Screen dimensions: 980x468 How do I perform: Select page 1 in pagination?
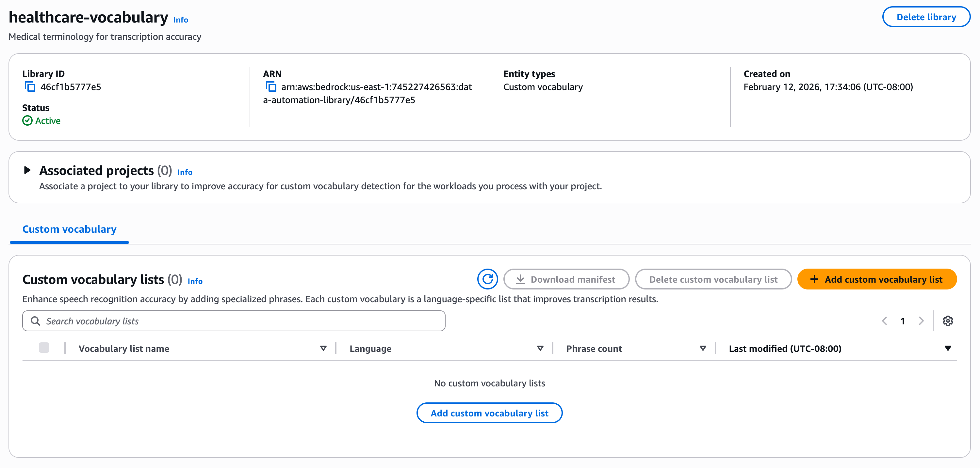point(903,321)
